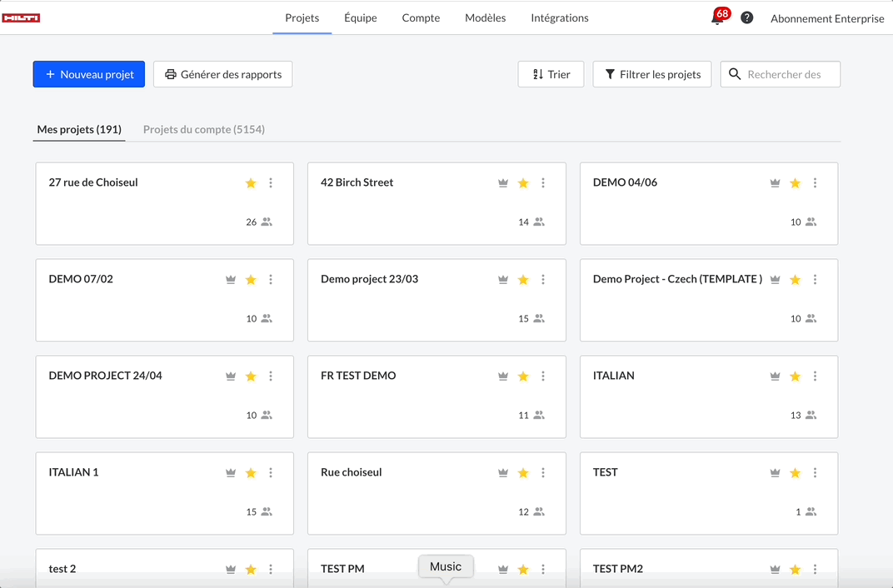Switch to the Modèles tab

coord(485,17)
